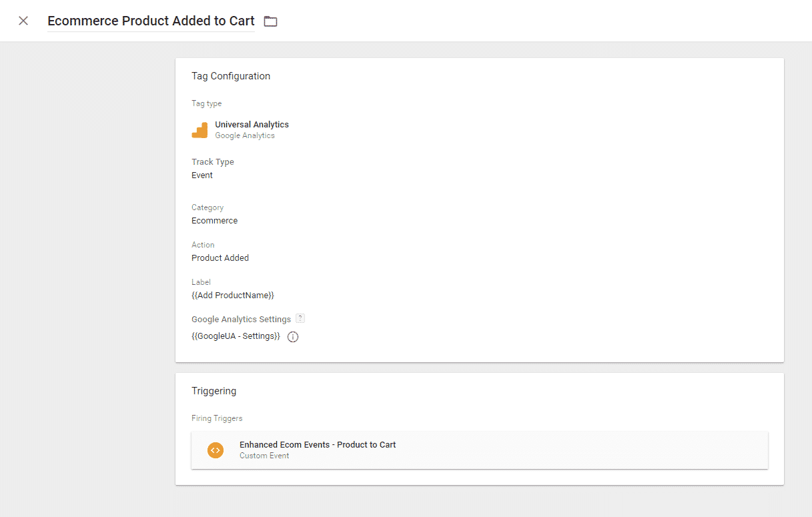Click the Tag Configuration heading
This screenshot has height=517, width=812.
tap(231, 76)
